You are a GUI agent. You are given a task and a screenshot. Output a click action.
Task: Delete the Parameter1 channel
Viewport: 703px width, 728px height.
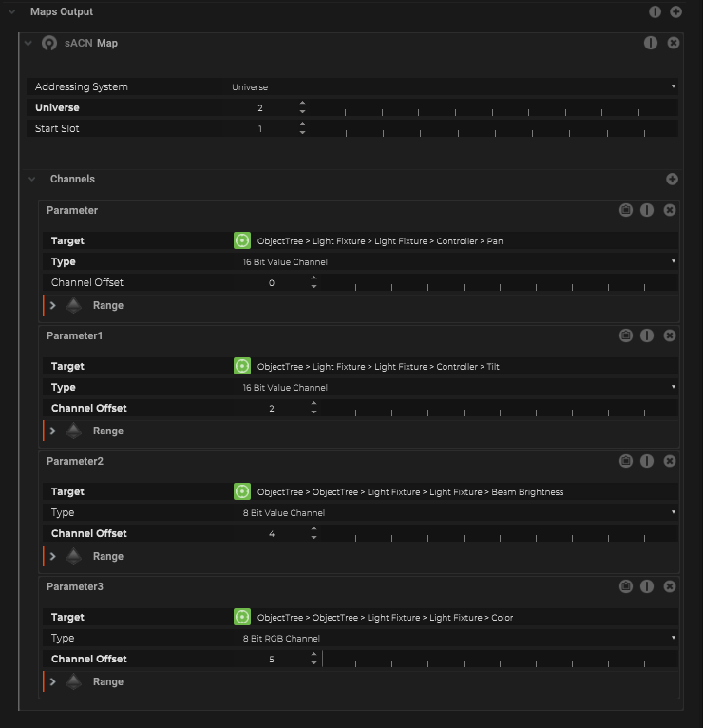pos(670,335)
